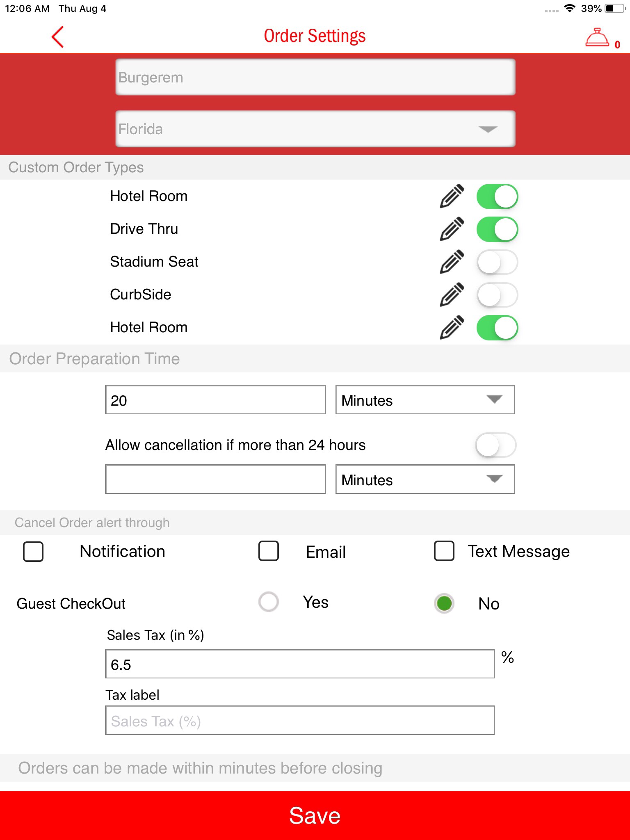Tap the Wi-Fi status icon
630x840 pixels.
pos(569,9)
